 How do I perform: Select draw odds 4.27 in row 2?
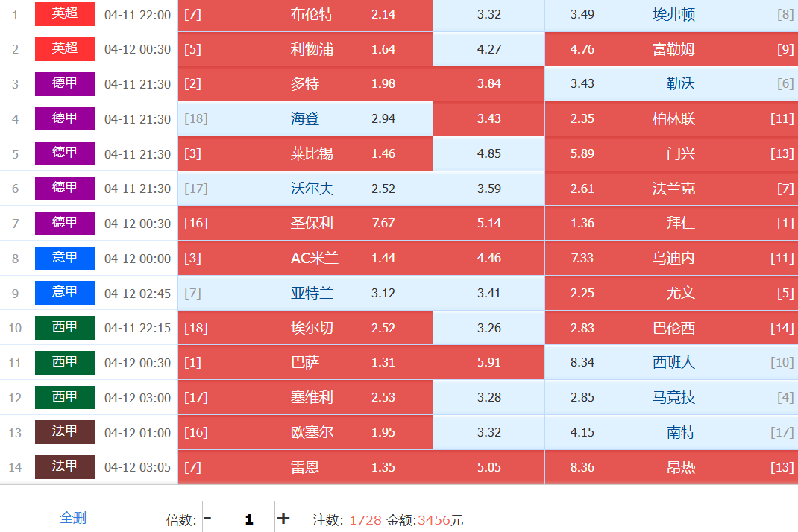pos(488,50)
